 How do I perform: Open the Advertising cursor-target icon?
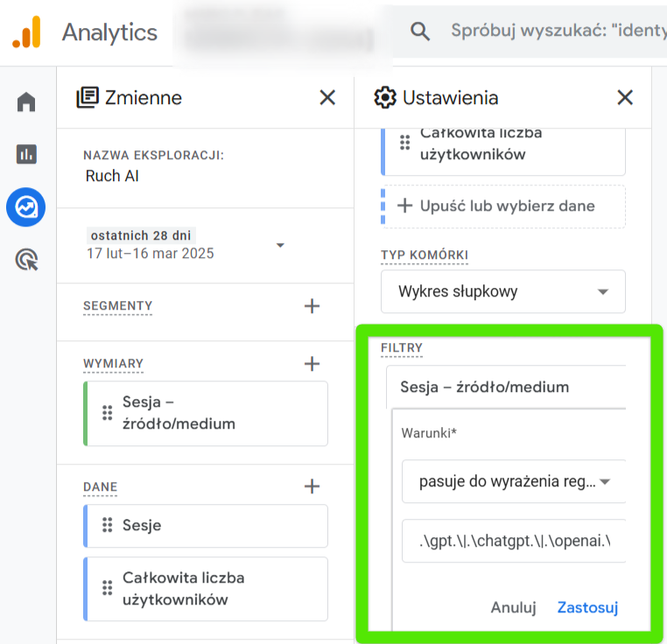26,260
